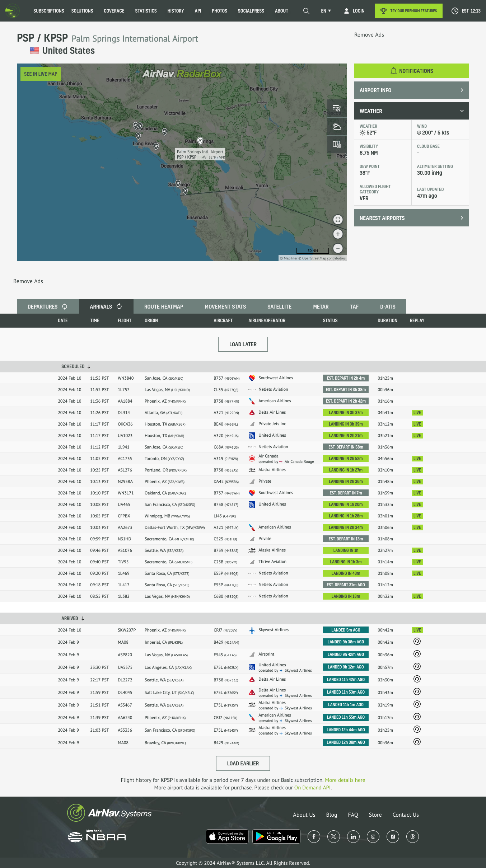The height and width of the screenshot is (868, 486).
Task: Click the Notifications button
Action: click(411, 71)
